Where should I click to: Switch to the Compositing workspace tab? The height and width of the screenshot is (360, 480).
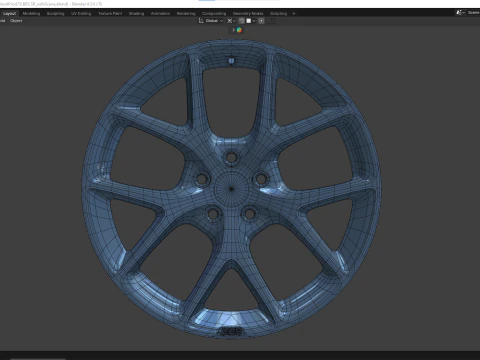coord(214,13)
